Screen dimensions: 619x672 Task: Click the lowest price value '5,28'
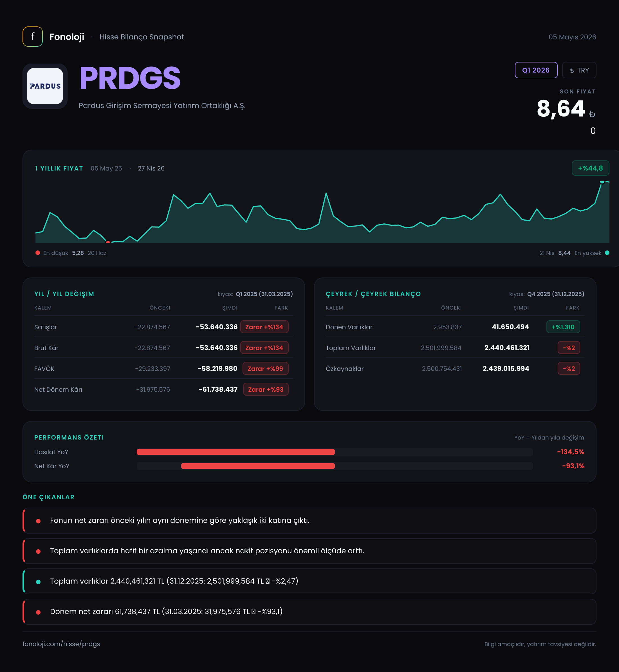(x=78, y=253)
